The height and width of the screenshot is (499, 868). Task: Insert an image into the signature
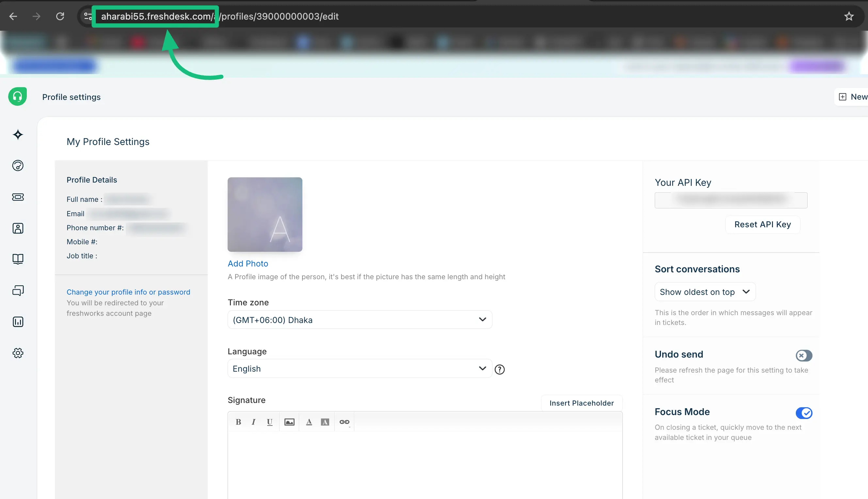click(x=290, y=422)
